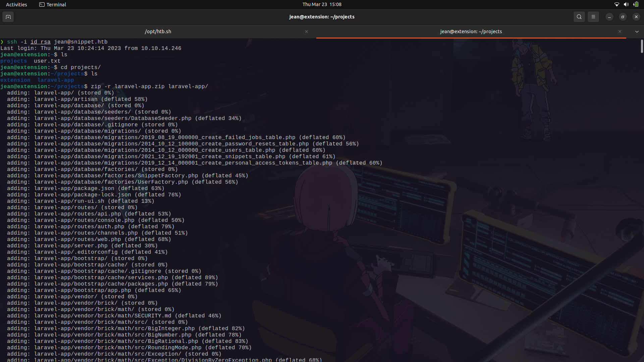The height and width of the screenshot is (362, 644).
Task: Open a new terminal tab
Action: pos(8,17)
